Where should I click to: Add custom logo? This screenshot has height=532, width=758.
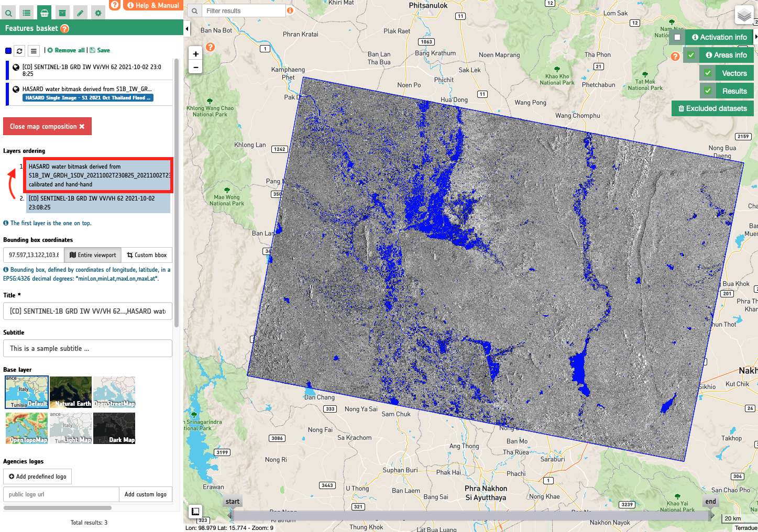click(x=146, y=494)
